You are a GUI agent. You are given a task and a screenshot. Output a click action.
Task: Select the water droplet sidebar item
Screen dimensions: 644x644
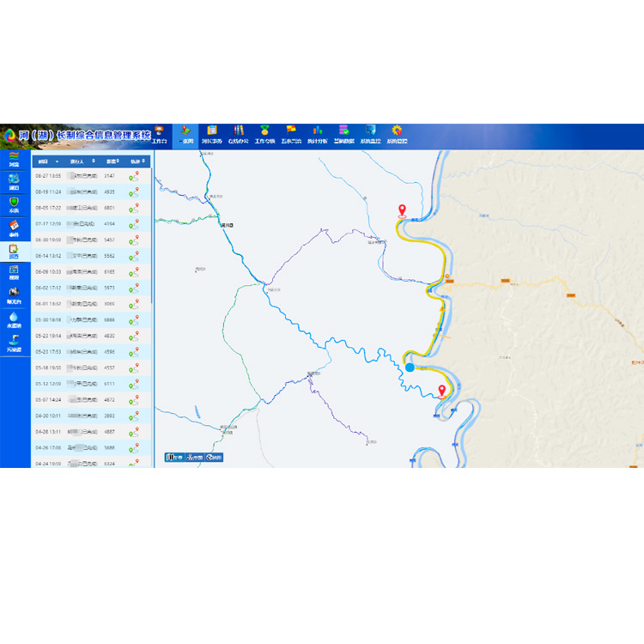pyautogui.click(x=15, y=319)
